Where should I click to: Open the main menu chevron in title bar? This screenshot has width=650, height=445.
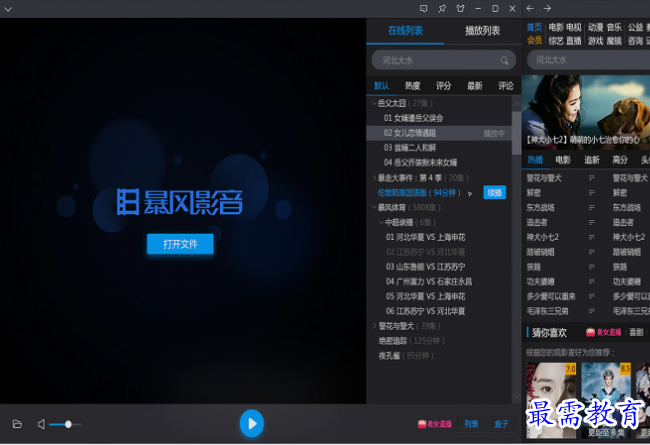pos(8,9)
